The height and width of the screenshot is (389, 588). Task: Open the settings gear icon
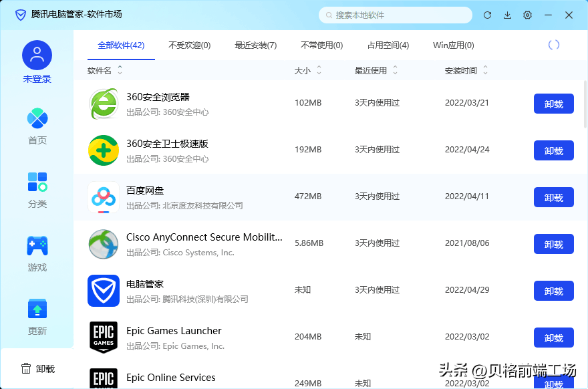[x=527, y=15]
